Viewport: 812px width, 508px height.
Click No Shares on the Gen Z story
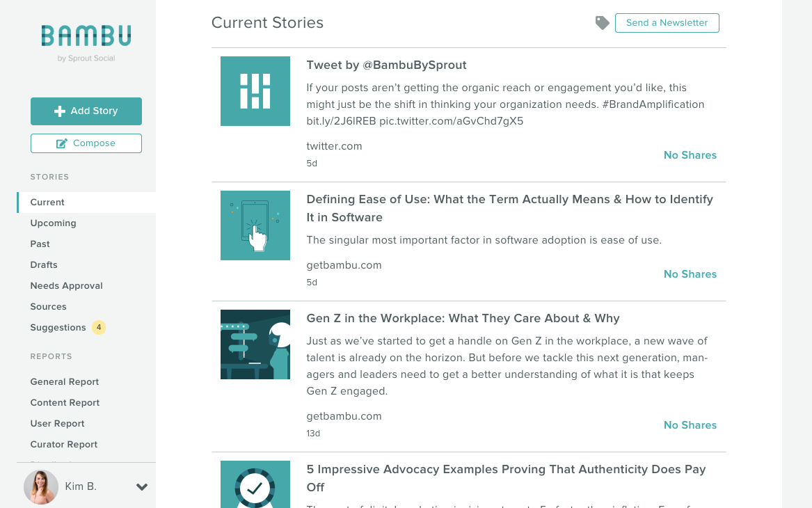[690, 425]
